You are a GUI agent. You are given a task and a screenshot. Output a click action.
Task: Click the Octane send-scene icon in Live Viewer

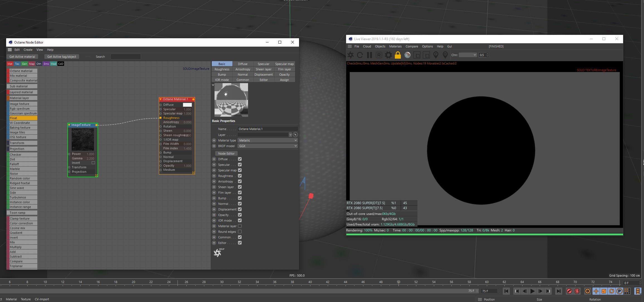click(x=351, y=55)
